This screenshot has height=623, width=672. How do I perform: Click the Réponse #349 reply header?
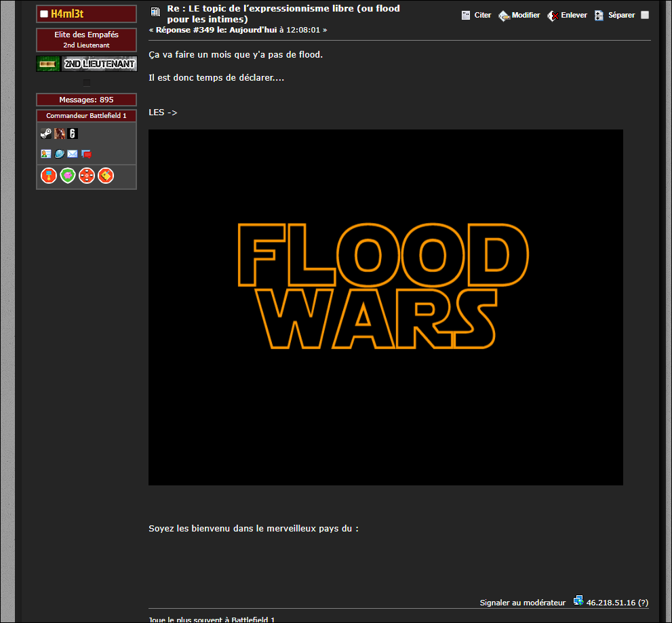(238, 30)
